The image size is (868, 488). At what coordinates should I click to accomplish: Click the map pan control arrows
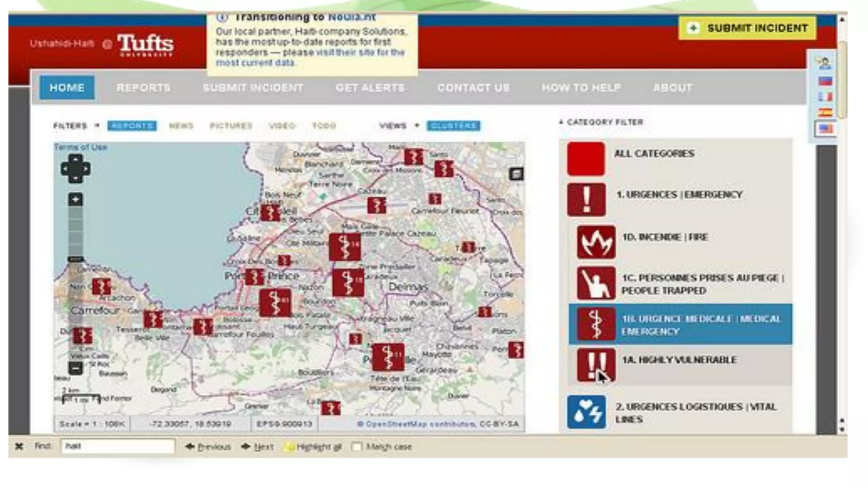pyautogui.click(x=75, y=169)
